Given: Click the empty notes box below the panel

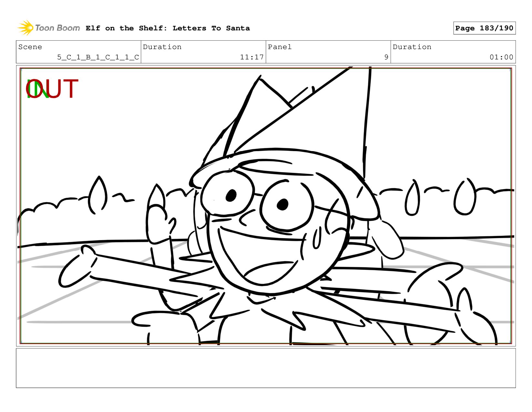Looking at the screenshot, I should pos(266,368).
